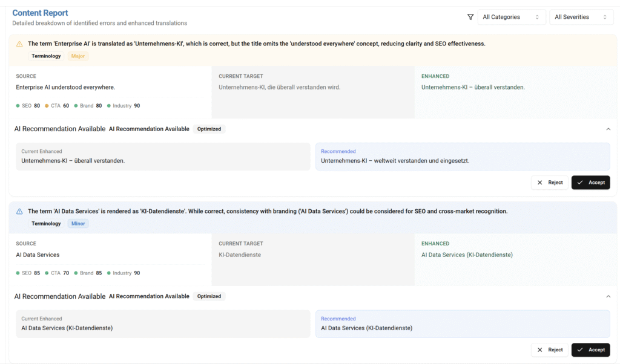The height and width of the screenshot is (364, 620).
Task: Click Terminology tag on Enterprise AI issue
Action: [46, 56]
